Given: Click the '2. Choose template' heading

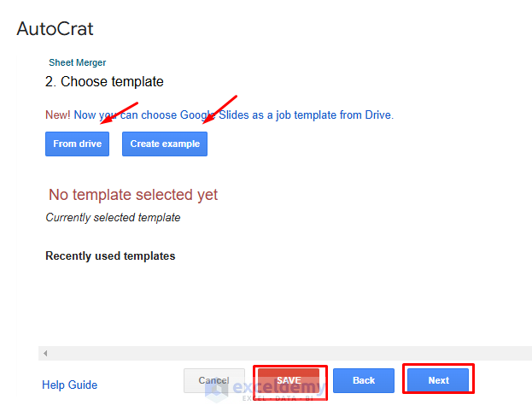Looking at the screenshot, I should coord(104,82).
